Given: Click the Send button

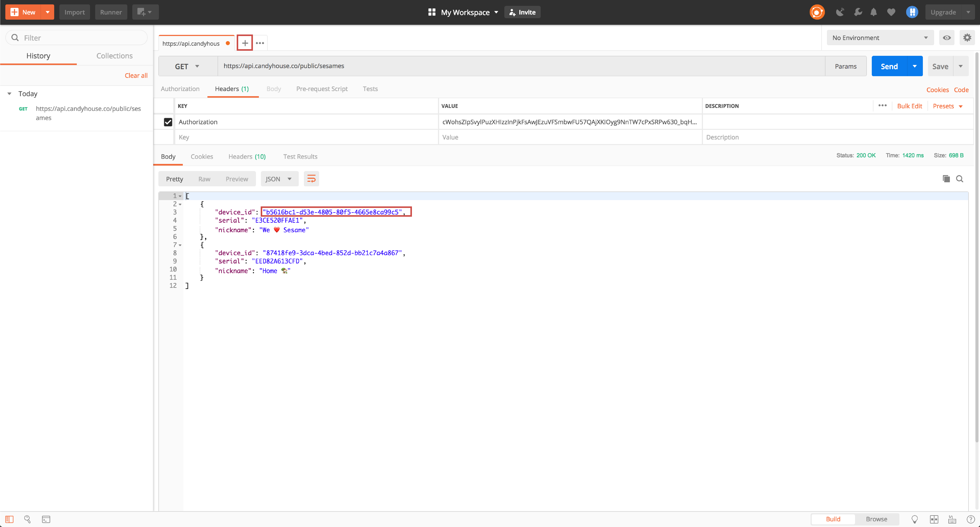Looking at the screenshot, I should tap(889, 66).
